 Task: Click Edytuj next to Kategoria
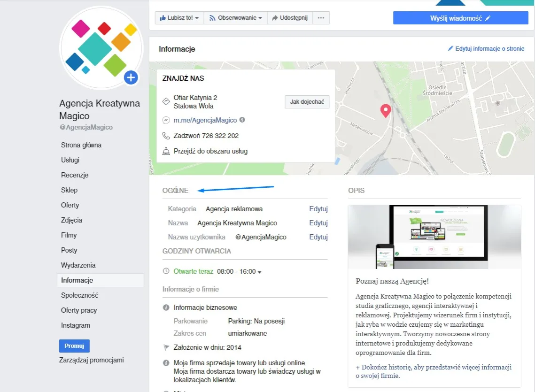318,209
